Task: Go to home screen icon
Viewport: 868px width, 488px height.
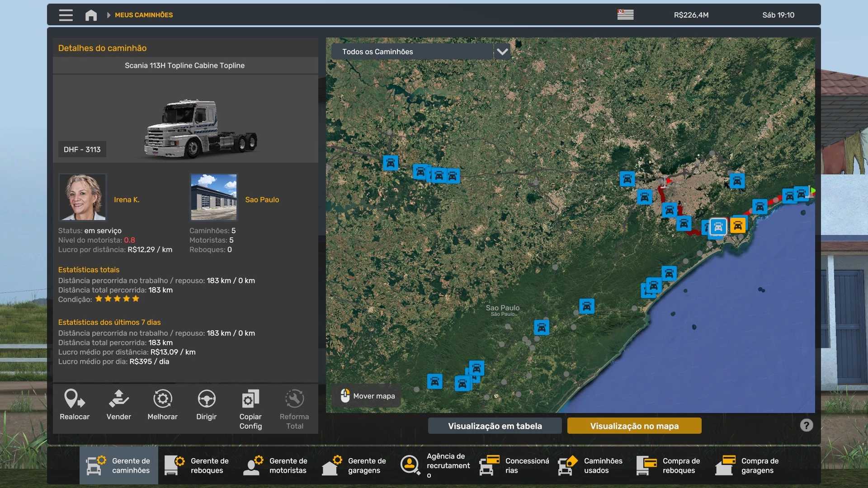Action: [x=91, y=15]
